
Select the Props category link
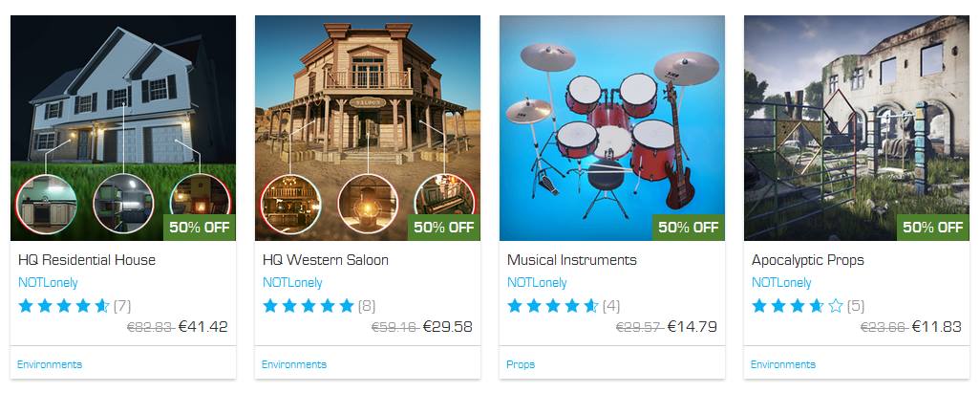click(x=521, y=364)
